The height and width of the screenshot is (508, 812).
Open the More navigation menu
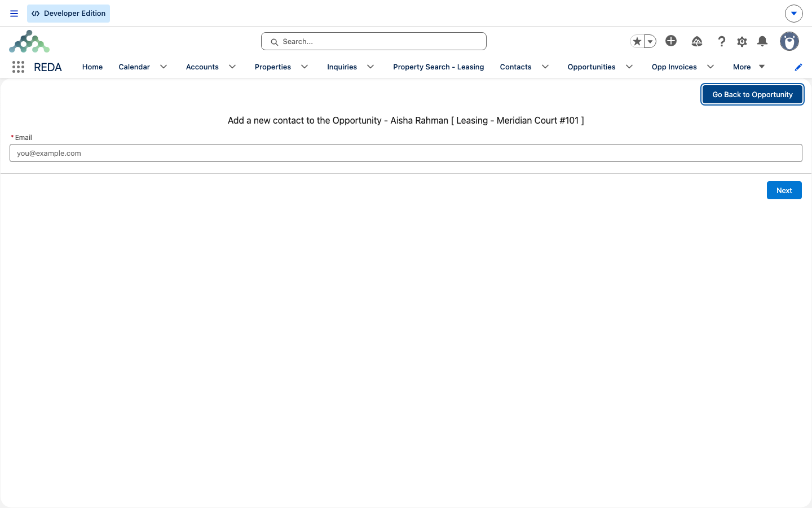[749, 67]
